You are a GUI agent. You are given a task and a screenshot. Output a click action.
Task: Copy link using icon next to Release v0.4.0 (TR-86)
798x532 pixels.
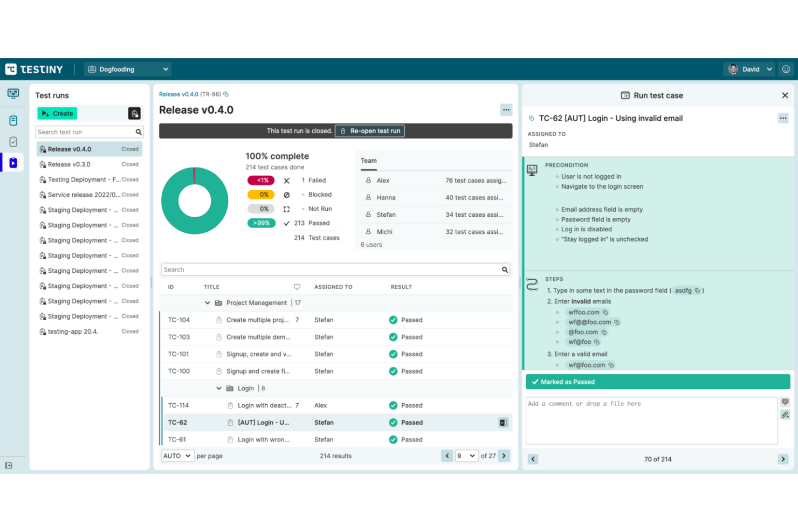226,94
